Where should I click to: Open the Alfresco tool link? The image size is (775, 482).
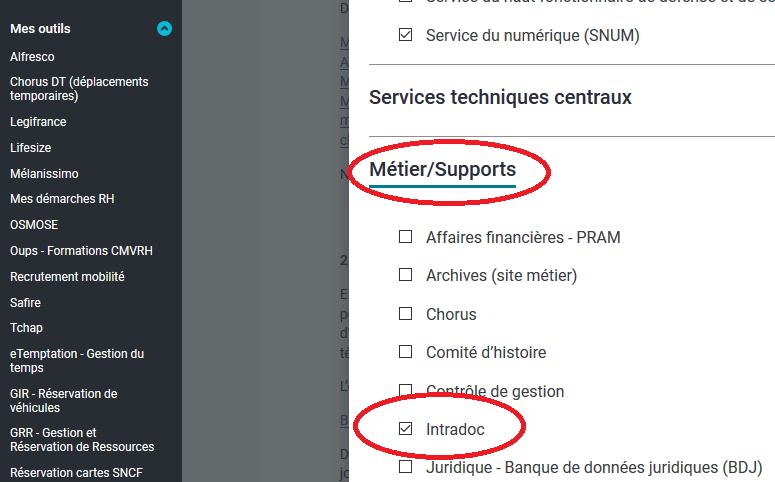click(32, 57)
